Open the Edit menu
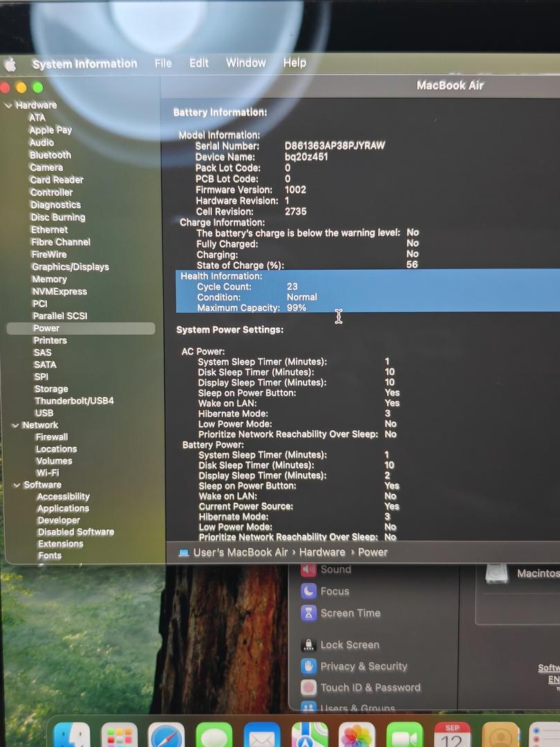Screen dimensions: 560x747 [x=199, y=63]
